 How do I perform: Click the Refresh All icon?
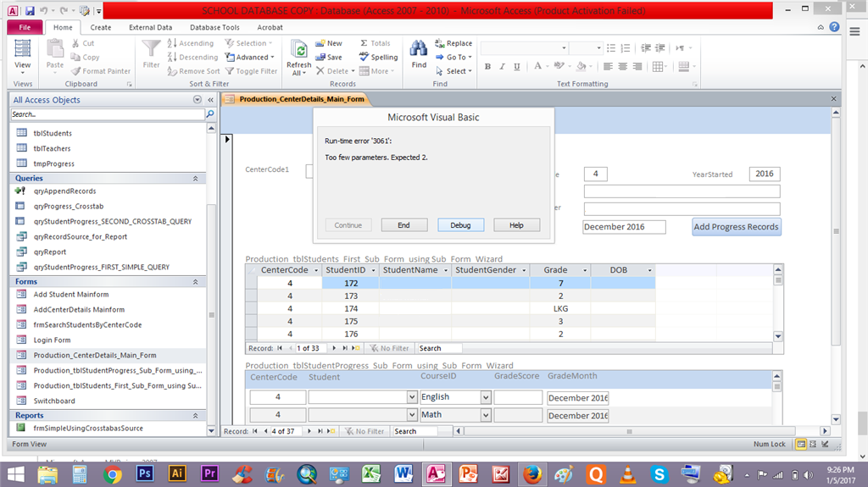coord(299,49)
